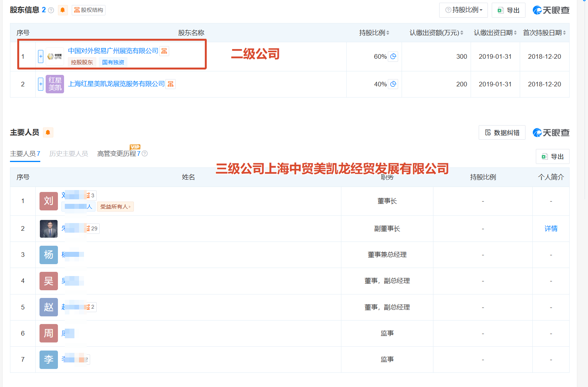588x387 pixels.
Task: Click the 300 subscribed capital cell
Action: 461,56
